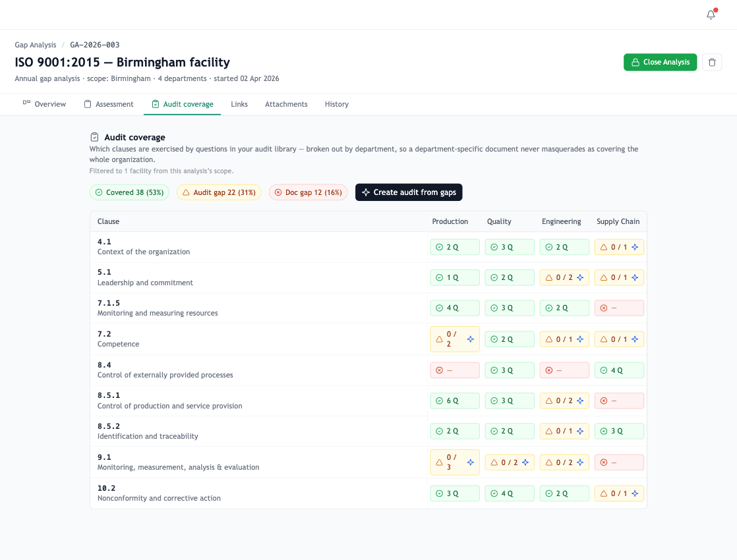Click the sparkle icon for 8.5.1 Engineering

[580, 401]
